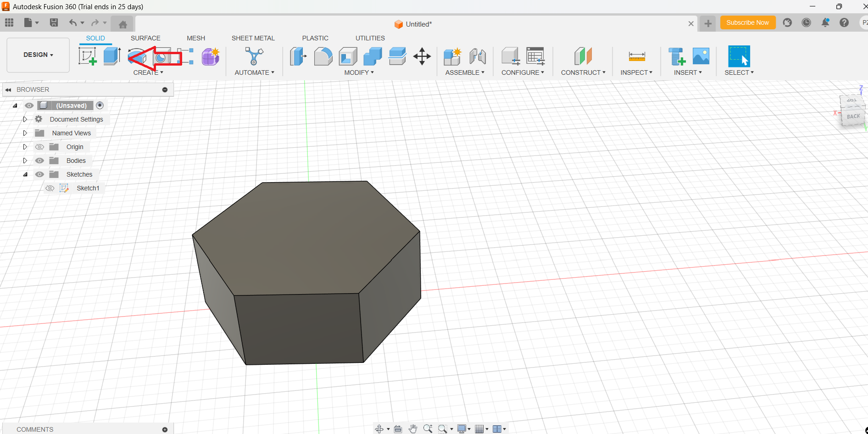Hide the Bodies folder
Screen dimensions: 868x434
pyautogui.click(x=40, y=161)
